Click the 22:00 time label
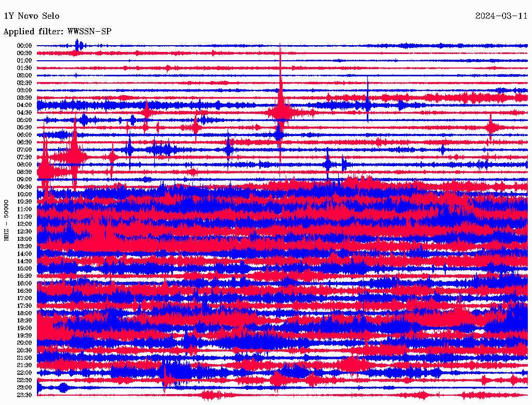 tap(24, 373)
